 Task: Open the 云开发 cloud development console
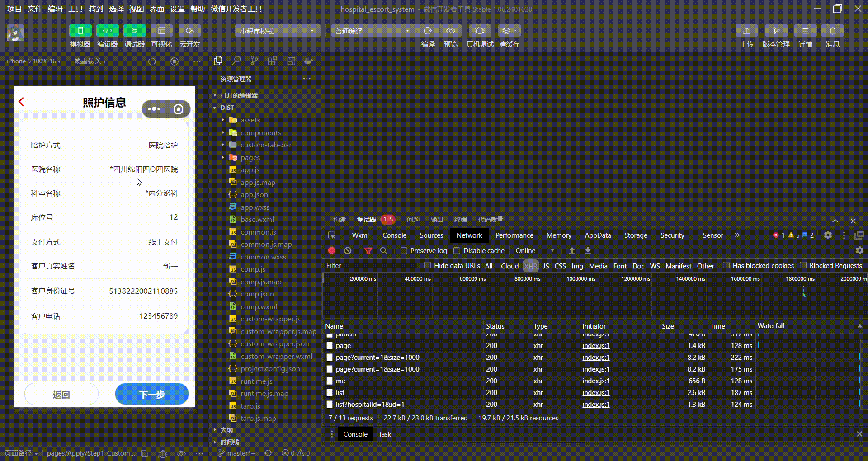pyautogui.click(x=189, y=31)
